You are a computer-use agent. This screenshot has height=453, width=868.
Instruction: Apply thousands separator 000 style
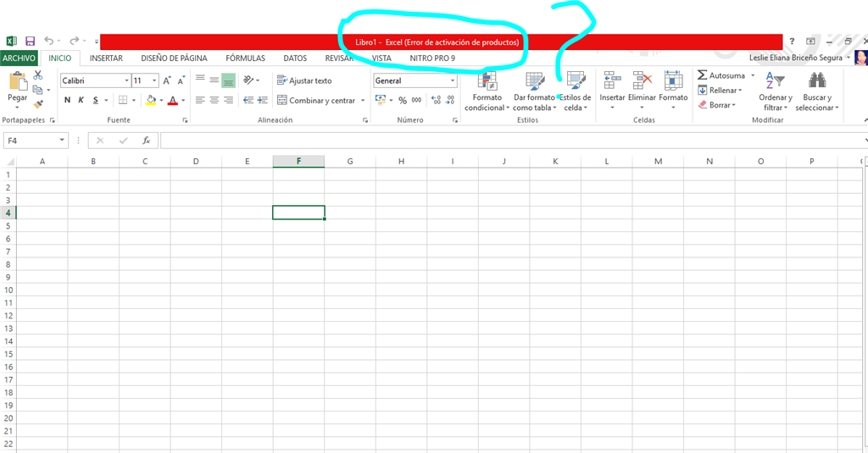[416, 100]
